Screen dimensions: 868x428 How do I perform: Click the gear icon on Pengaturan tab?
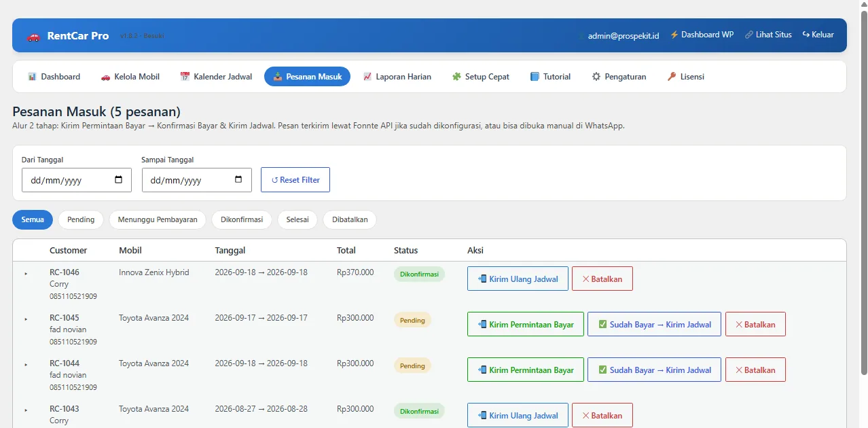[x=596, y=77]
